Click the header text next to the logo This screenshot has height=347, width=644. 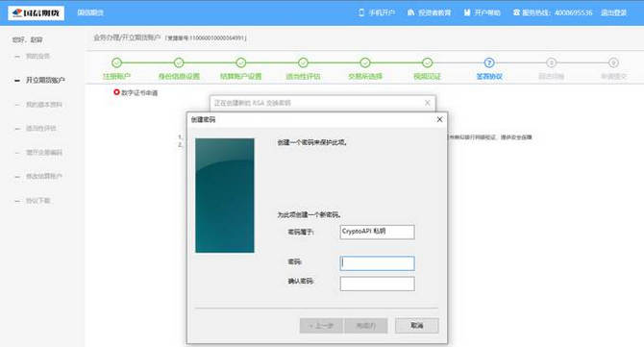coord(90,12)
